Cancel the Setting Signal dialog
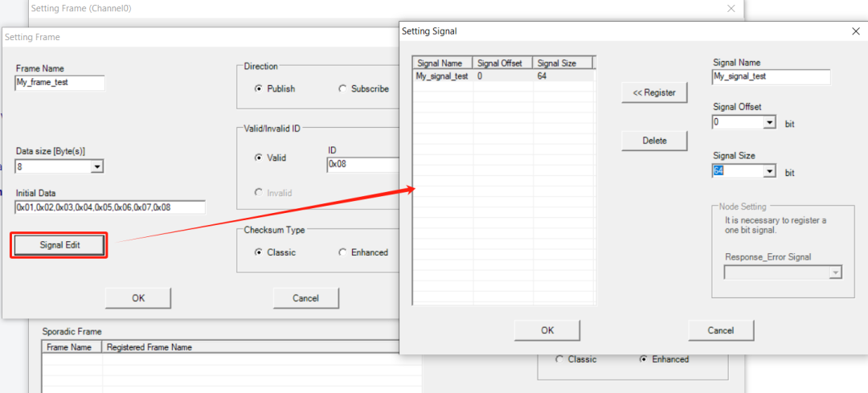868x393 pixels. point(721,330)
